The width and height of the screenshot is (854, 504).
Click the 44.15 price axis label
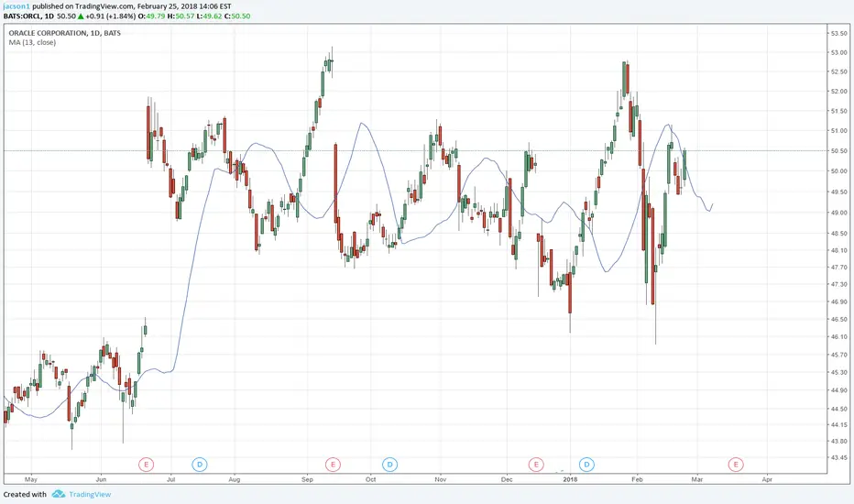click(838, 424)
